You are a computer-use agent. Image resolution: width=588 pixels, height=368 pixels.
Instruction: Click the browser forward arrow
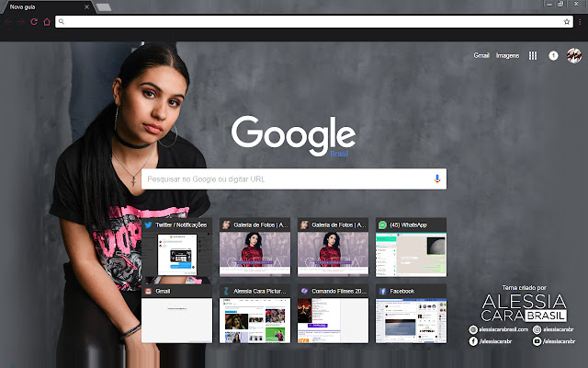pos(21,22)
